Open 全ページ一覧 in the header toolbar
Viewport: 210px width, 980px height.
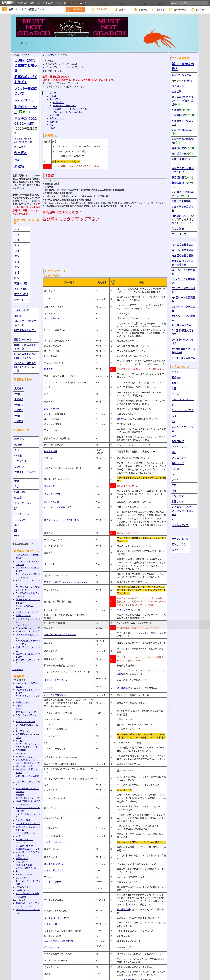178,9
